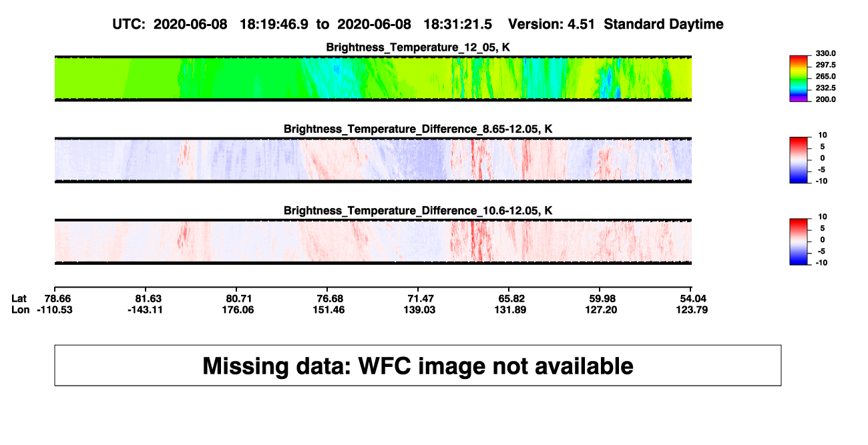Click the 200.0 colorbar label
Viewport: 868px width, 445px height.
tap(825, 99)
